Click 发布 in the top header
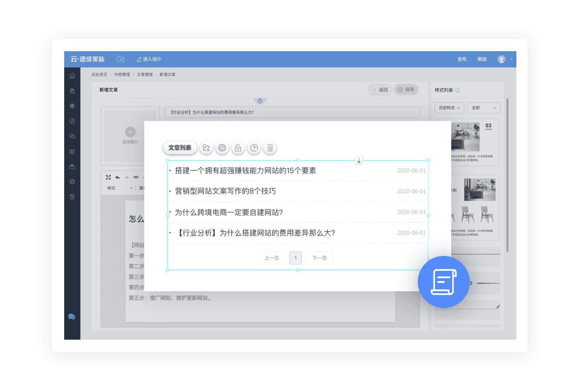This screenshot has height=389, width=588. click(x=461, y=59)
